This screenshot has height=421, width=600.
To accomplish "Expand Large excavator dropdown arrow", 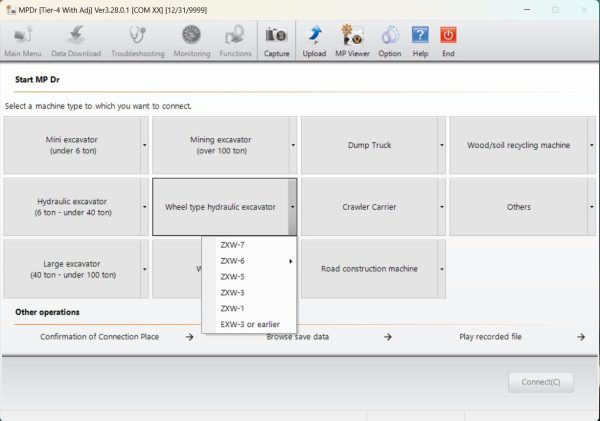I will (x=144, y=269).
